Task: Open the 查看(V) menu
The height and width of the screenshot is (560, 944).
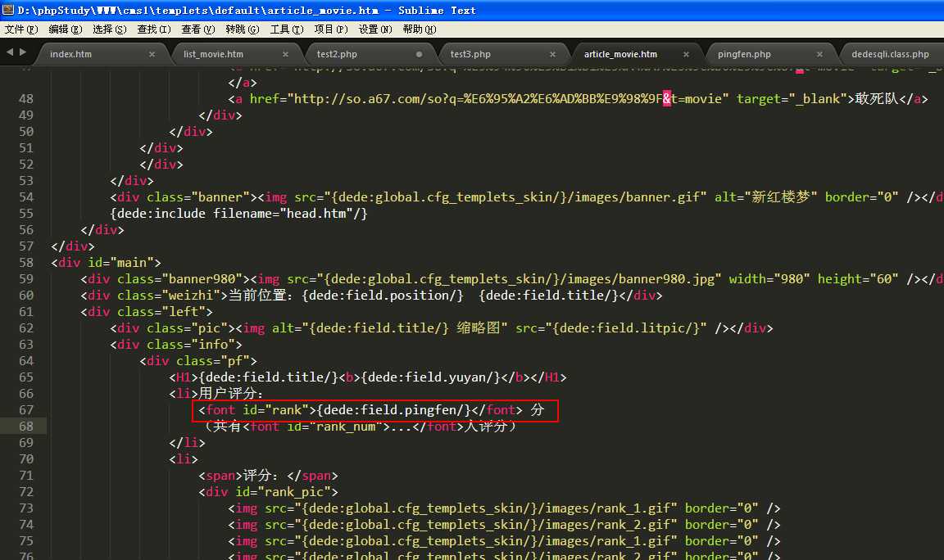Action: tap(198, 29)
